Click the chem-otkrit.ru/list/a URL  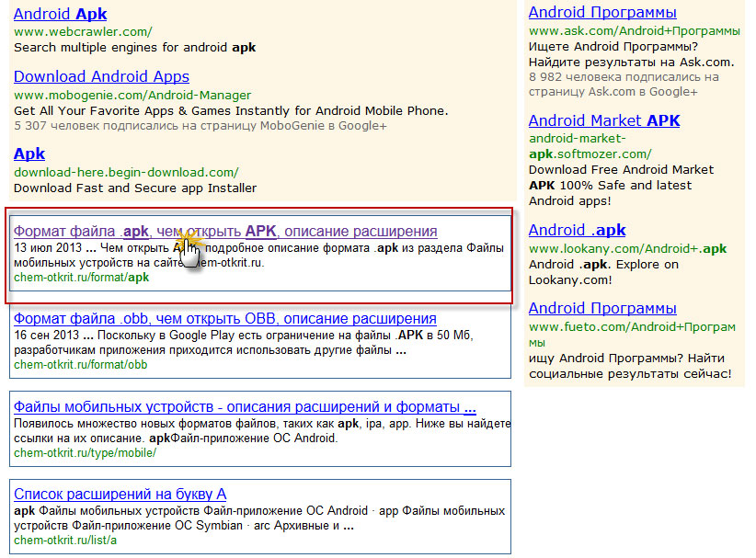(65, 541)
